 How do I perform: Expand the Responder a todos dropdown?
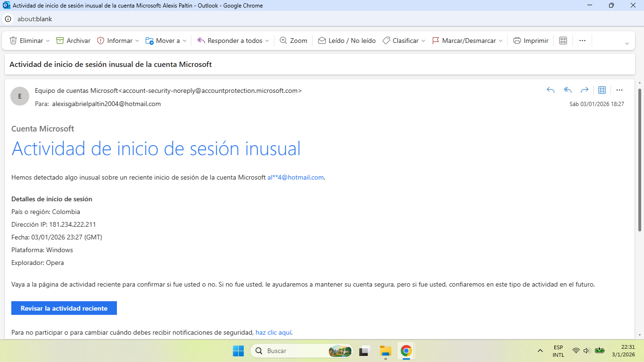click(x=268, y=41)
